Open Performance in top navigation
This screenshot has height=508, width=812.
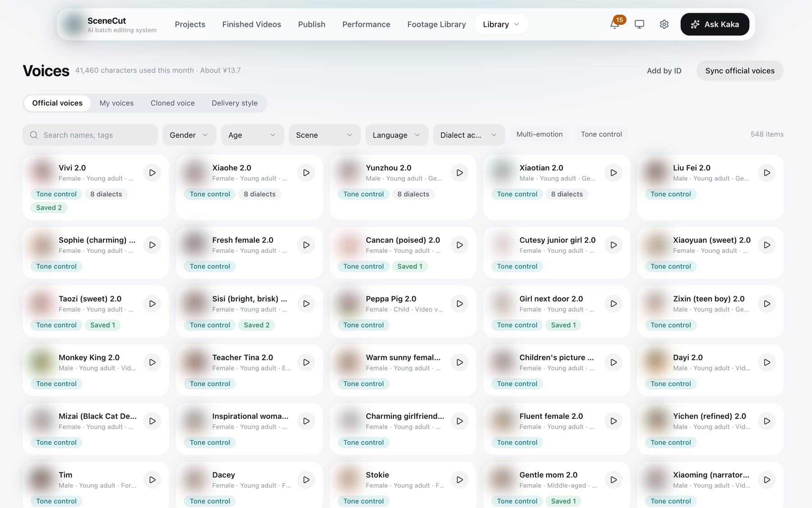pos(366,24)
